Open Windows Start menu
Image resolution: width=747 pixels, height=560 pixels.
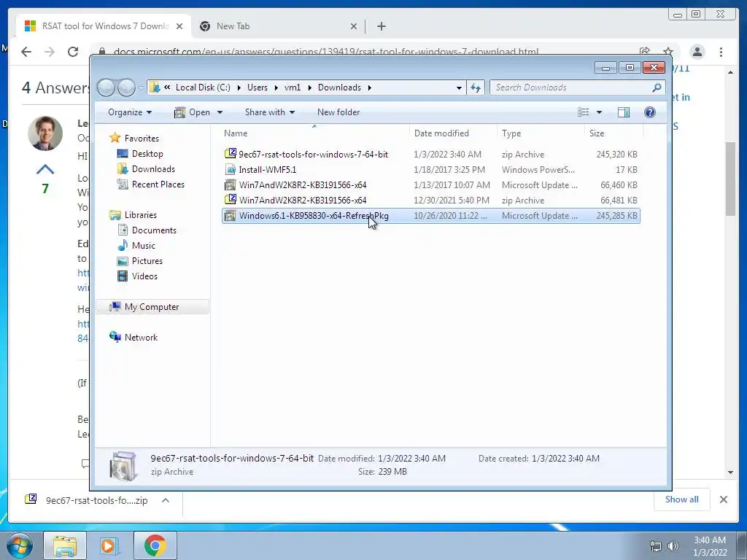coord(20,545)
